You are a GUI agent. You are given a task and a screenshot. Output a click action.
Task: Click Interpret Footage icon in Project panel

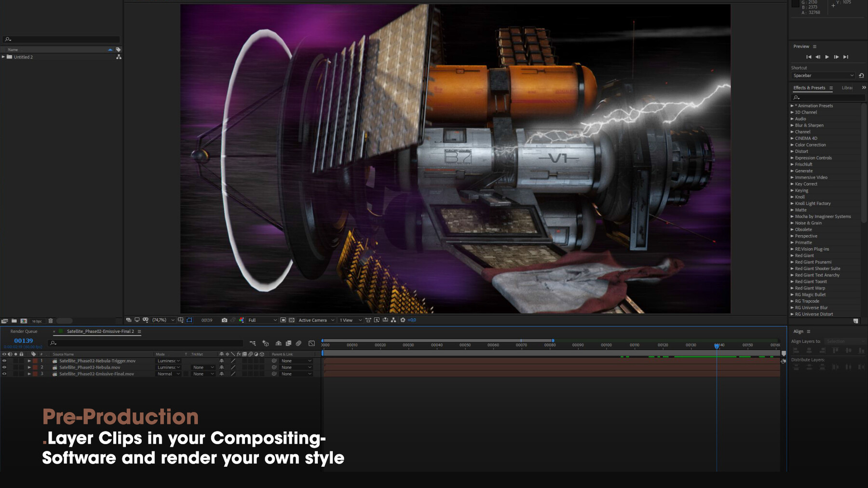pyautogui.click(x=5, y=321)
